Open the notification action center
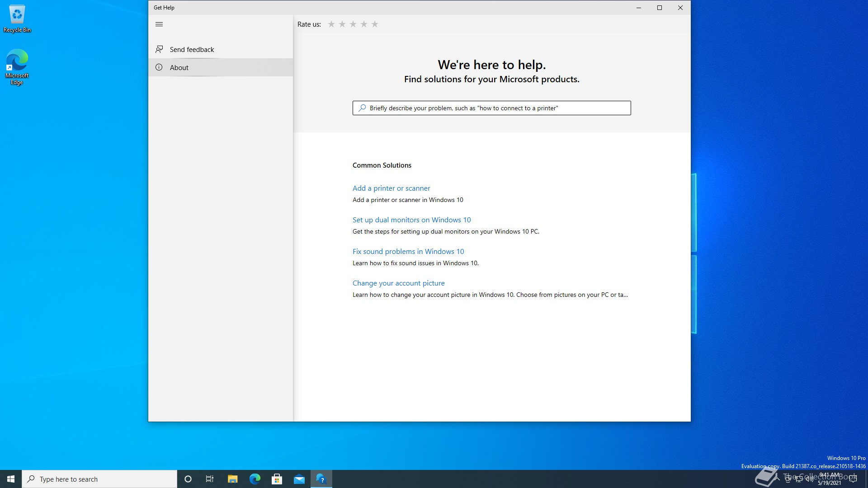868x488 pixels. click(853, 479)
